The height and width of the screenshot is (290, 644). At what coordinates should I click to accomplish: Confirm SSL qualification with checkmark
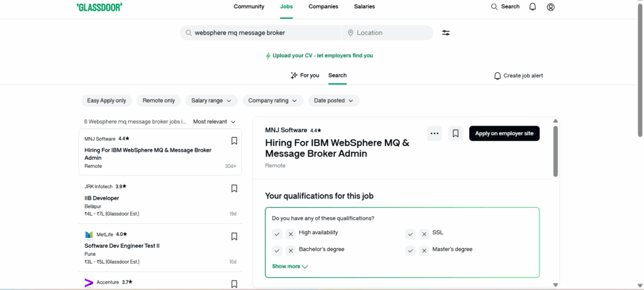tap(411, 234)
